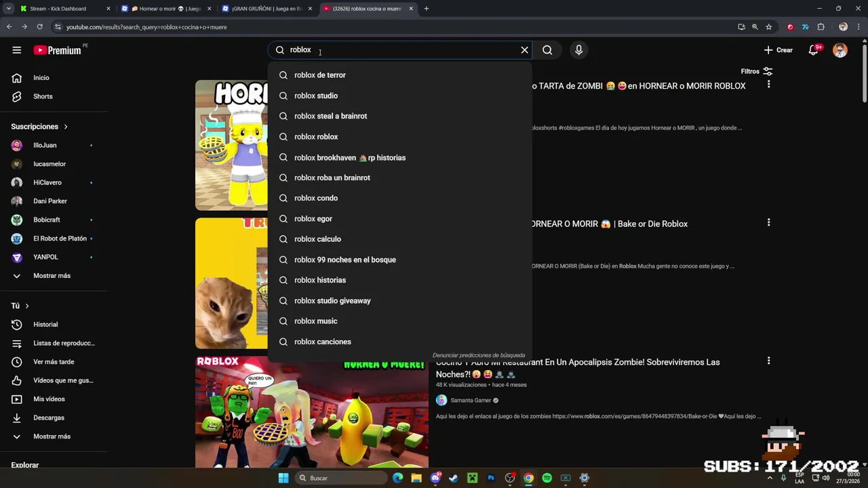Screen dimensions: 868x488
Task: Switch to the Kick Dashboard tab
Action: pyautogui.click(x=65, y=9)
